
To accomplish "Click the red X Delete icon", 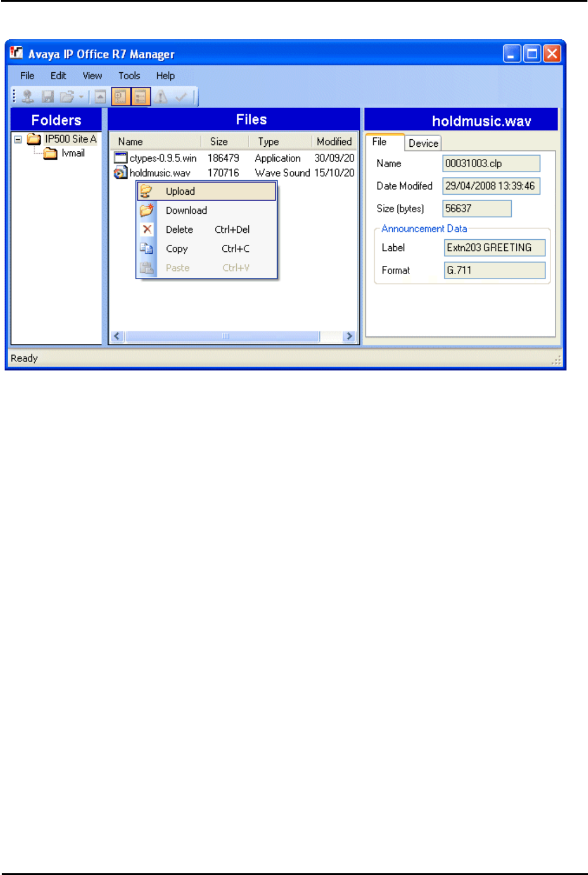I will point(147,229).
